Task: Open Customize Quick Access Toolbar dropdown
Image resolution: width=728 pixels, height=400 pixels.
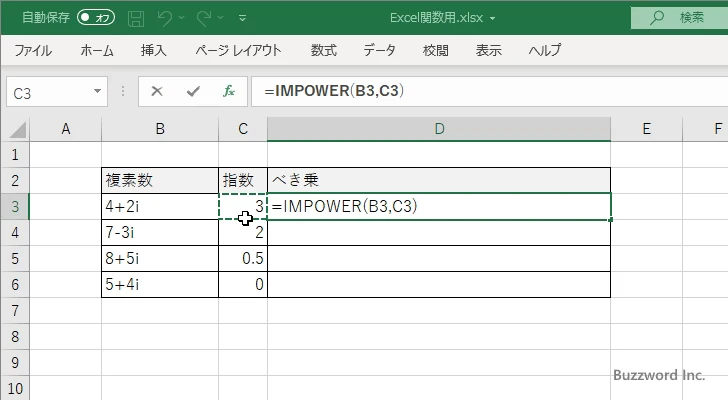Action: 242,18
